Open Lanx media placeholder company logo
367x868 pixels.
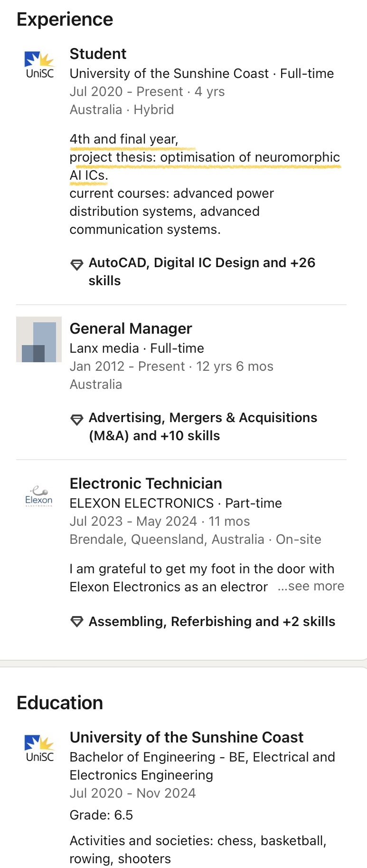click(39, 339)
